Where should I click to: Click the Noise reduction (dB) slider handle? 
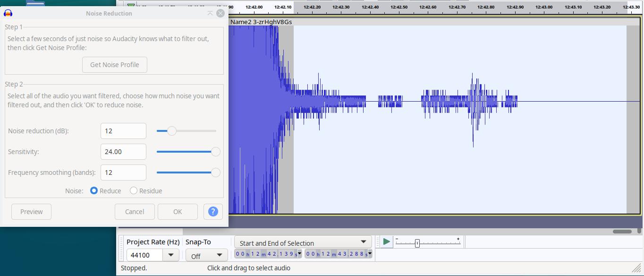[172, 131]
